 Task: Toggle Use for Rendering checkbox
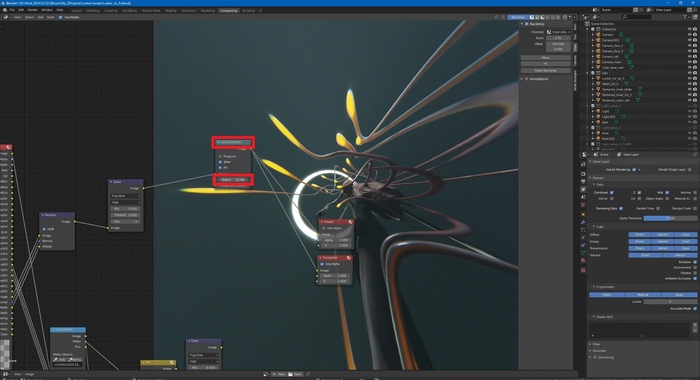pyautogui.click(x=634, y=170)
